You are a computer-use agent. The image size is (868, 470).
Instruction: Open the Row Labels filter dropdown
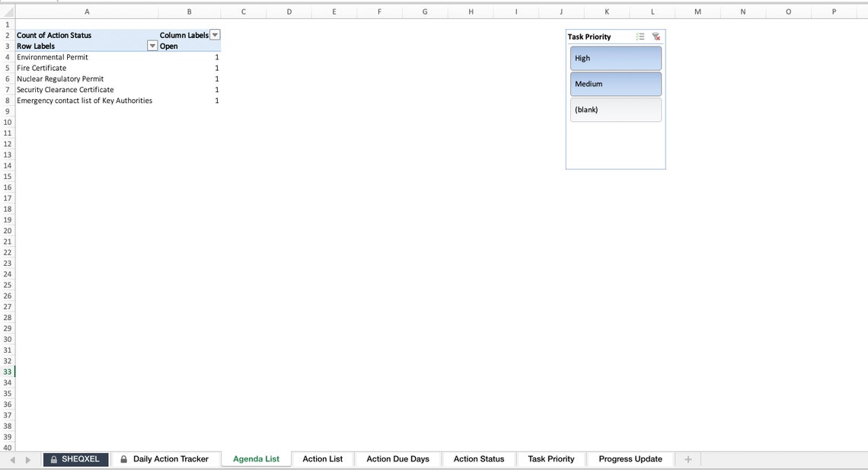tap(152, 46)
